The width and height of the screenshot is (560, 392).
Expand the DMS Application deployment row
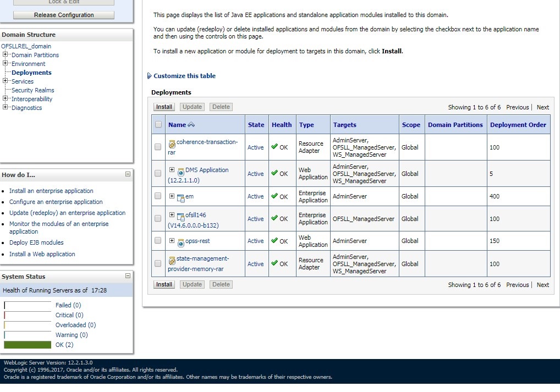click(x=172, y=169)
